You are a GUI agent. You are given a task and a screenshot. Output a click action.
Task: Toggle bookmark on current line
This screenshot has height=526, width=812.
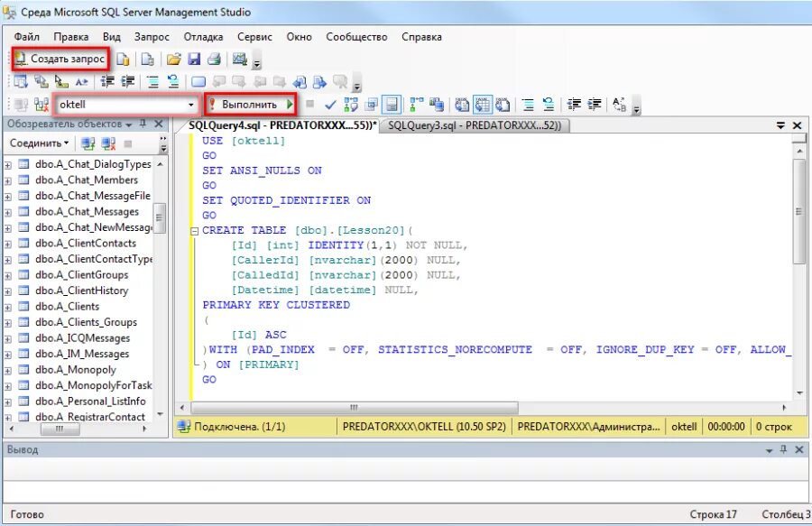198,82
